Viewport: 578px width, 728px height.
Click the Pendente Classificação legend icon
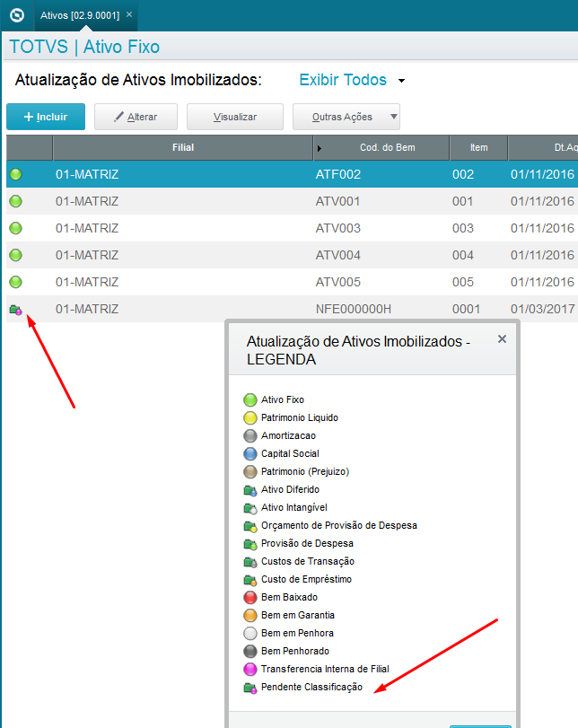click(250, 688)
